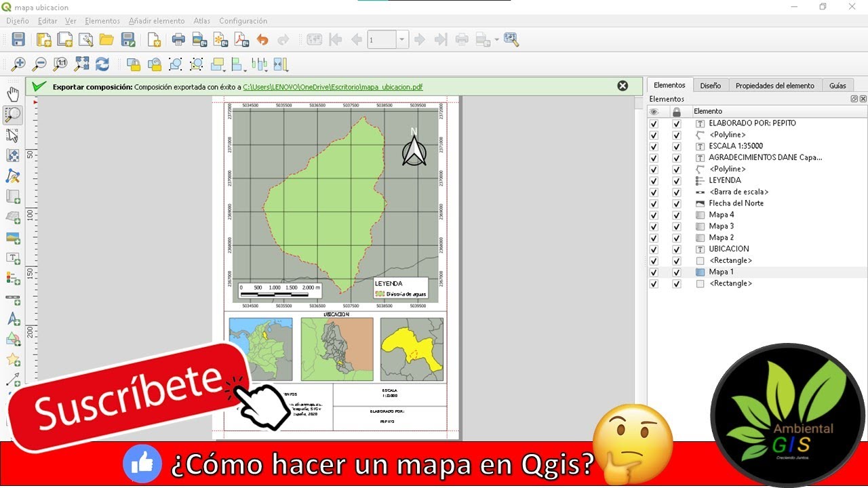This screenshot has height=488, width=868.
Task: Lock the selected items
Action: (x=134, y=64)
